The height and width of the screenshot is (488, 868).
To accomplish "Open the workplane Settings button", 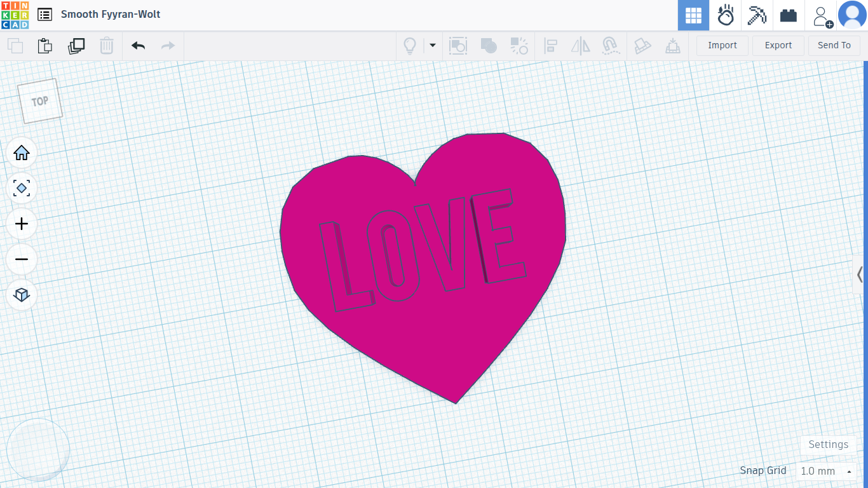I will [x=829, y=445].
